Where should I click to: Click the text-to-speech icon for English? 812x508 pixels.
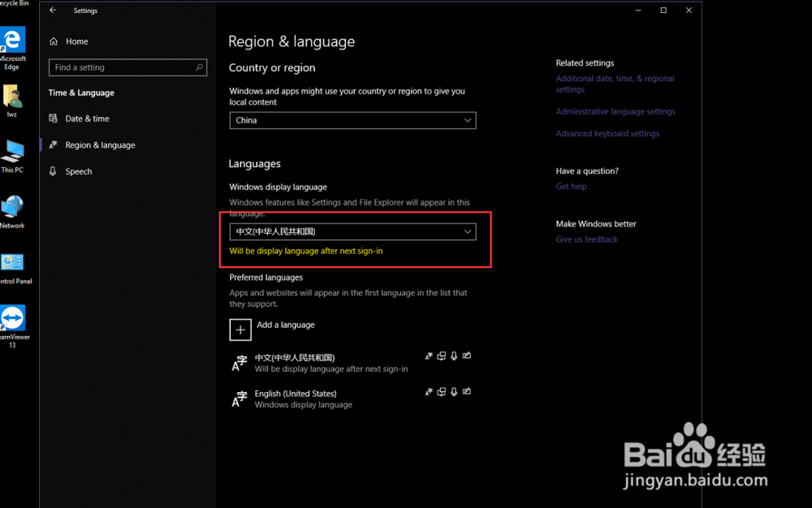441,392
